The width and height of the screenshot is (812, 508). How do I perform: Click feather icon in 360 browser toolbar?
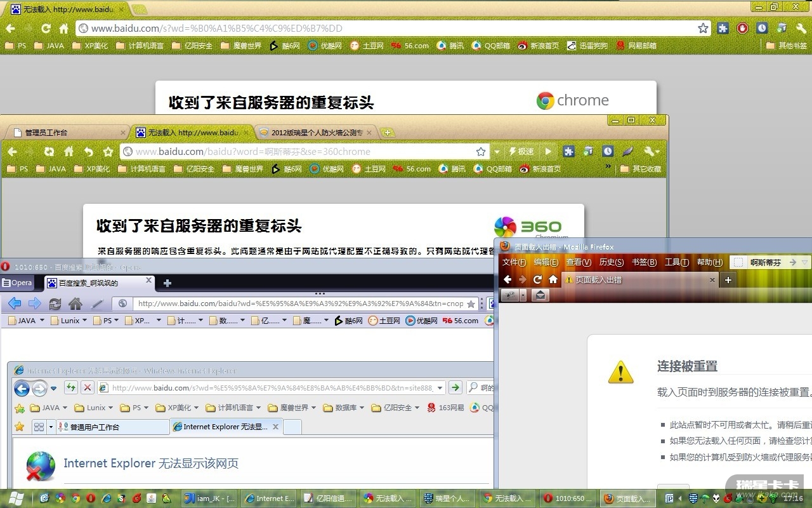click(x=627, y=152)
